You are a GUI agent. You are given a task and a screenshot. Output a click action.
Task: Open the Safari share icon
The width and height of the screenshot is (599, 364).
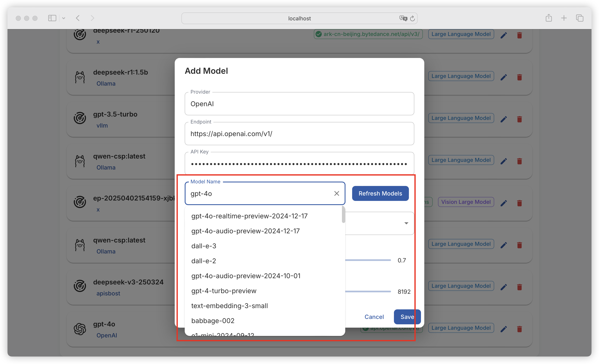549,18
